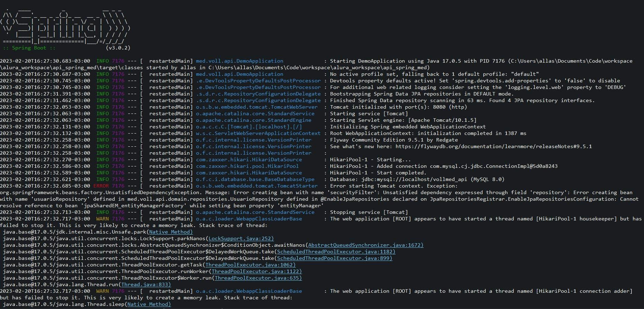Image resolution: width=644 pixels, height=309 pixels.
Task: Select timestamp '2023-02-20T16:27:32.685-03:00' on ERROR line
Action: (x=45, y=186)
